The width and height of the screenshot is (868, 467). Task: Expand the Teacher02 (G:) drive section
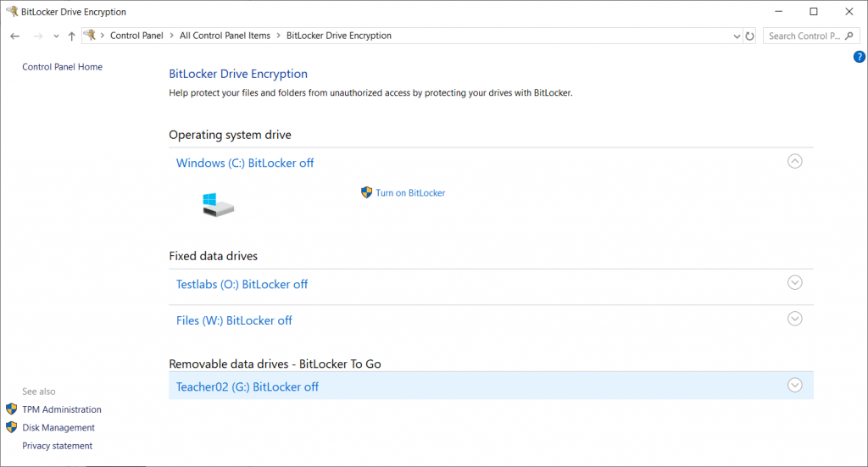click(x=795, y=385)
